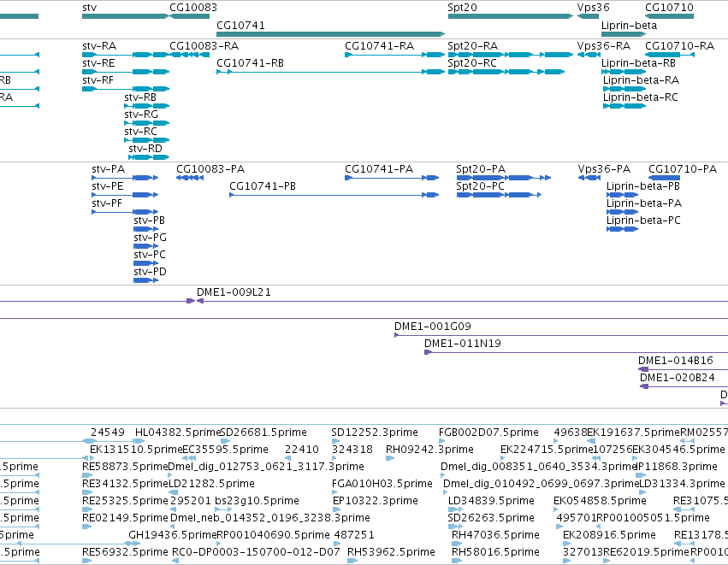Select the Liprin-beta-PC protein feature
The height and width of the screenshot is (565, 728).
622,229
